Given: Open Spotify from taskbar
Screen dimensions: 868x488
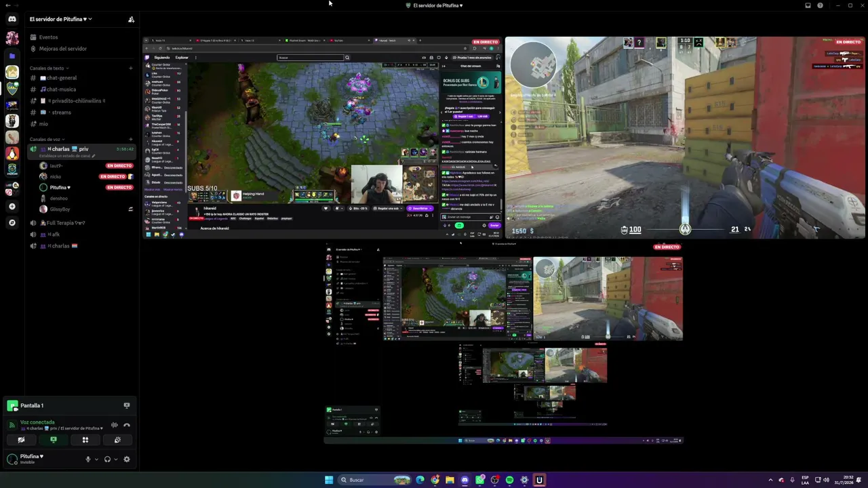Looking at the screenshot, I should tap(510, 480).
